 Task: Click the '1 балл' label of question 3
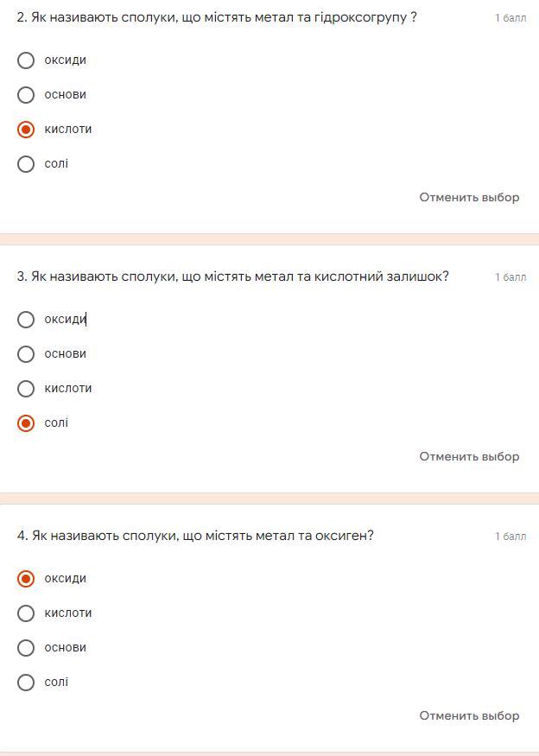pos(510,277)
